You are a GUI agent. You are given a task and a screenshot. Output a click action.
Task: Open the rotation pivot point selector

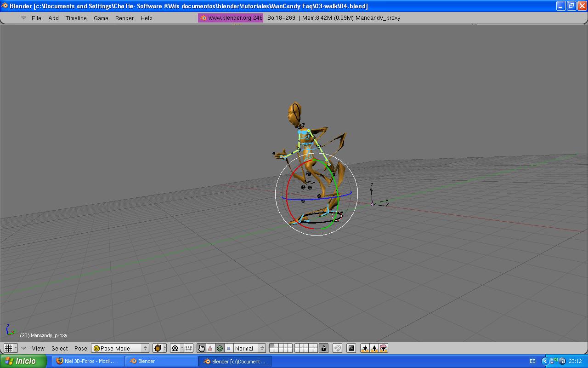[x=177, y=348]
